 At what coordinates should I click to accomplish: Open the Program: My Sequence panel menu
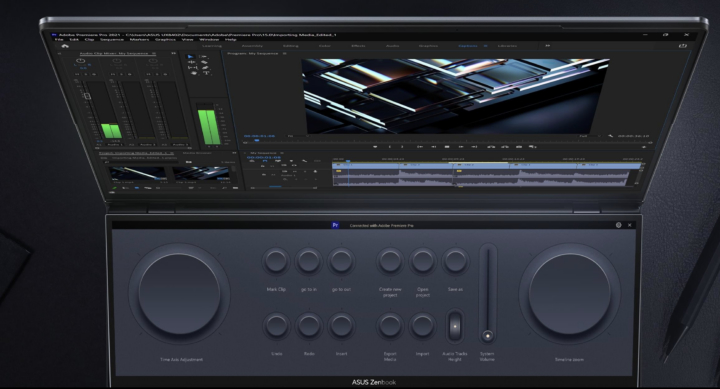pyautogui.click(x=284, y=53)
